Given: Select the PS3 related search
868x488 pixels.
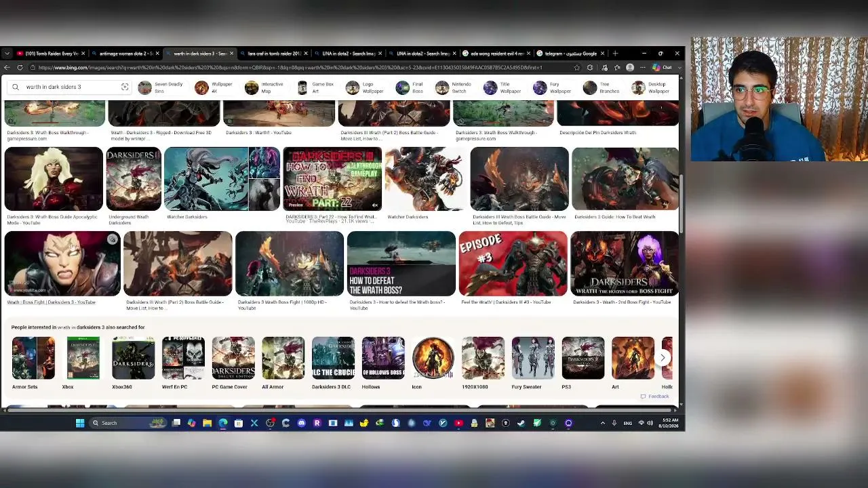Looking at the screenshot, I should [x=583, y=364].
